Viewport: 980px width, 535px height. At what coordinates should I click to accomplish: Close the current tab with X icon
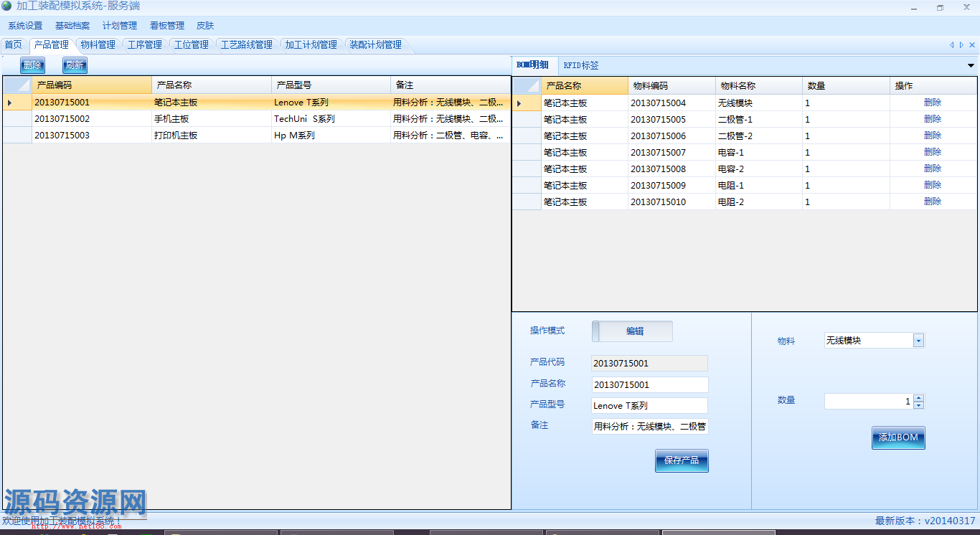click(x=972, y=44)
